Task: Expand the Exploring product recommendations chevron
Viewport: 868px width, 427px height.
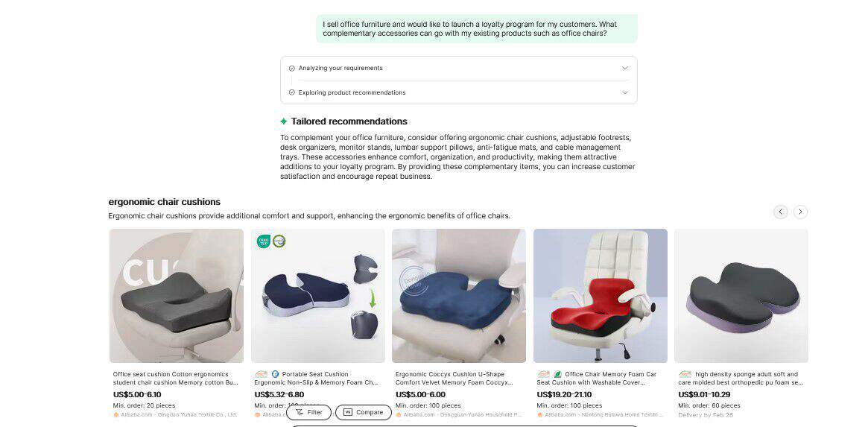Action: click(625, 92)
